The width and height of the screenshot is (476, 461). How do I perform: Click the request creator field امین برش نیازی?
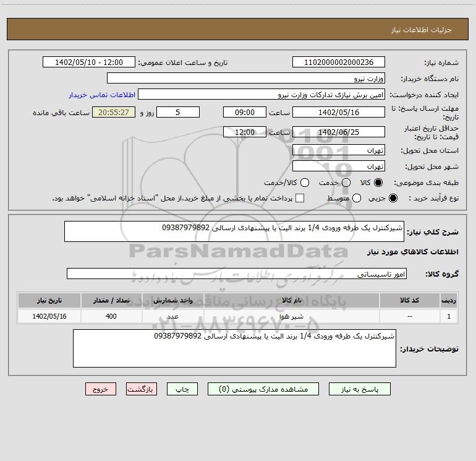pyautogui.click(x=261, y=94)
